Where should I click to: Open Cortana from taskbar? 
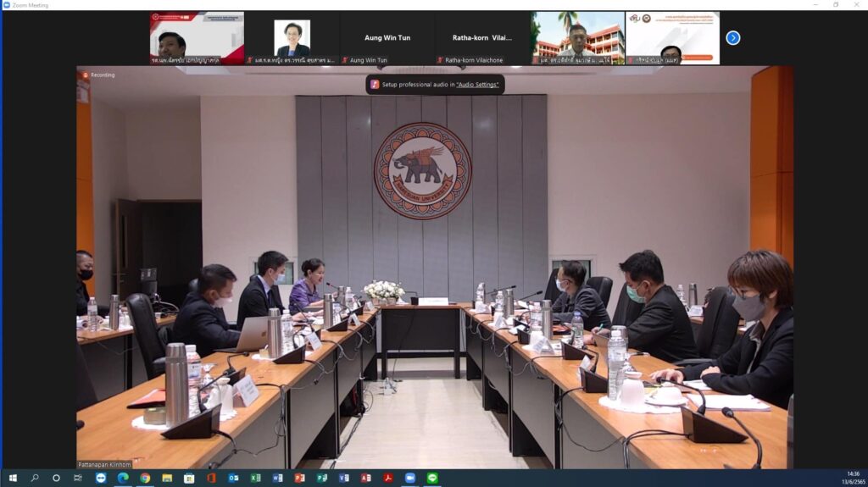pyautogui.click(x=56, y=479)
